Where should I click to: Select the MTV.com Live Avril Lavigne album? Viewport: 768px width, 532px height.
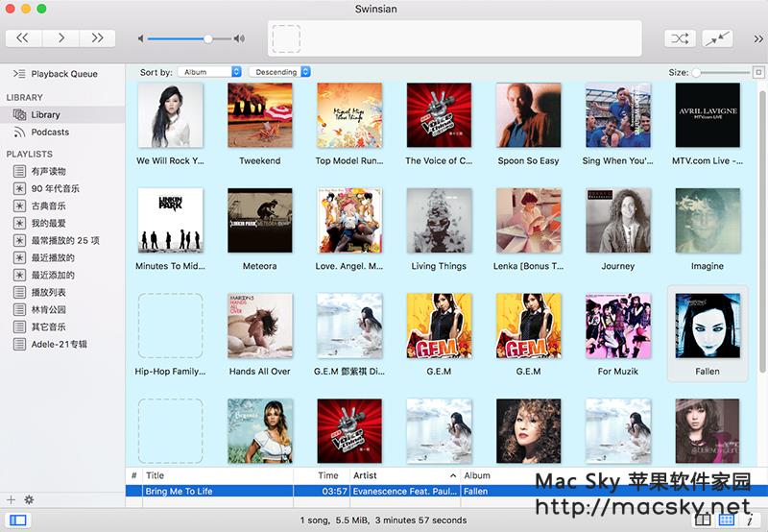click(708, 115)
